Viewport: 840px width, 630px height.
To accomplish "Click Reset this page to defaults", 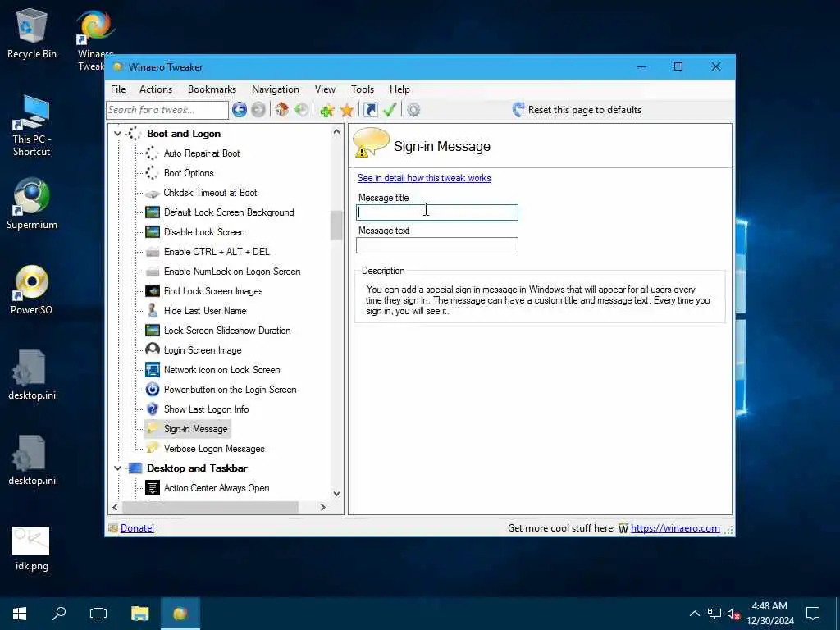I will 577,110.
